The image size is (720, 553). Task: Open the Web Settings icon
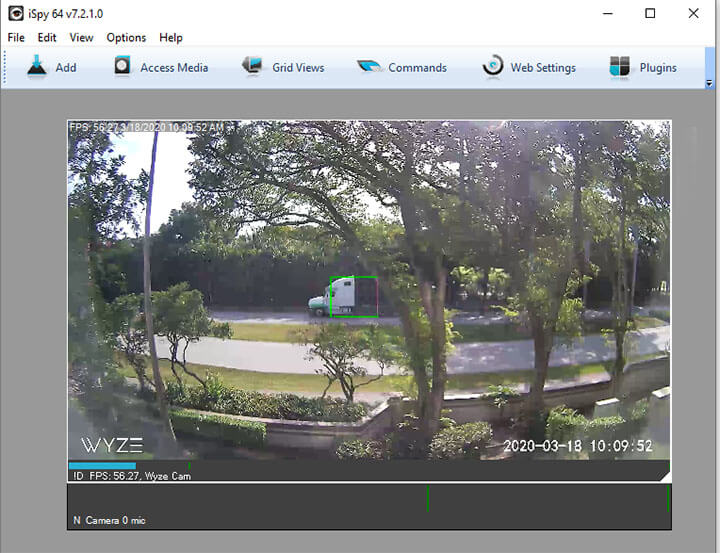coord(493,67)
